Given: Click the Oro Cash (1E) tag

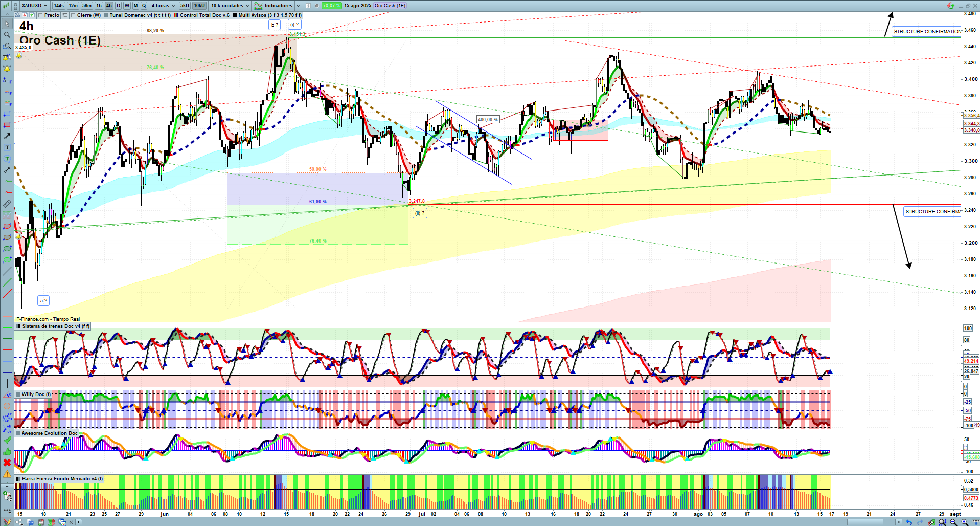Looking at the screenshot, I should 390,6.
